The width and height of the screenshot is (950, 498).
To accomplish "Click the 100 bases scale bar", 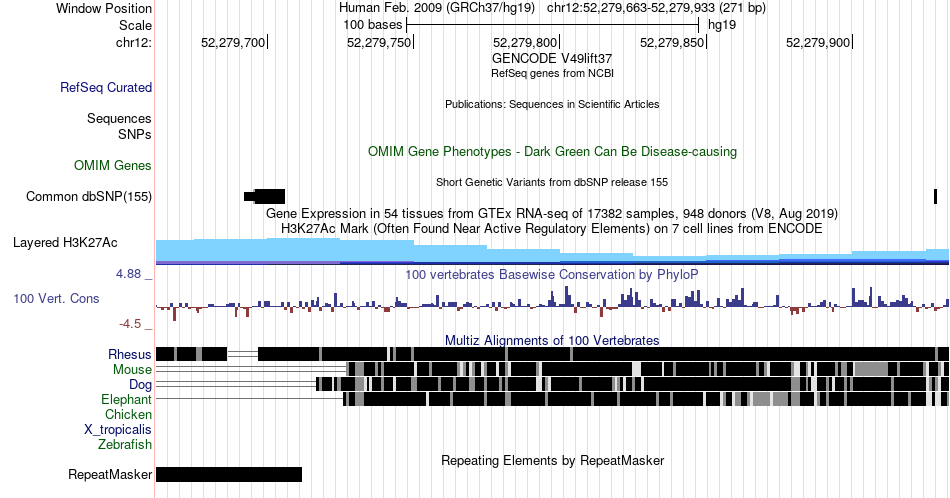I will 553,25.
